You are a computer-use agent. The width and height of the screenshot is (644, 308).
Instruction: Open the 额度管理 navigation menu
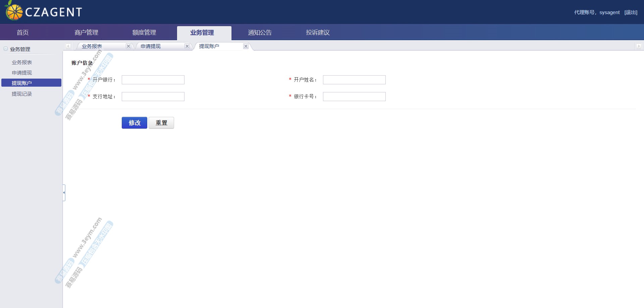144,33
